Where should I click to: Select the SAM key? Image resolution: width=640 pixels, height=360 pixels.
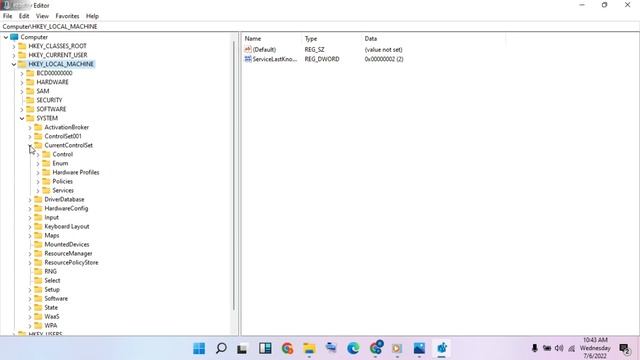click(42, 91)
